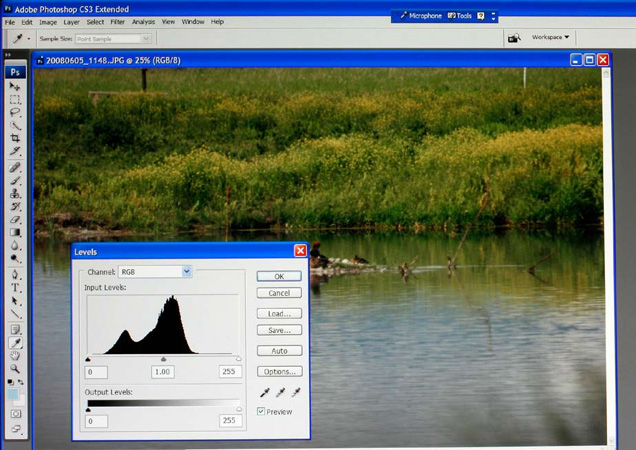Open the Image menu
Screen dimensions: 636x450
point(48,21)
